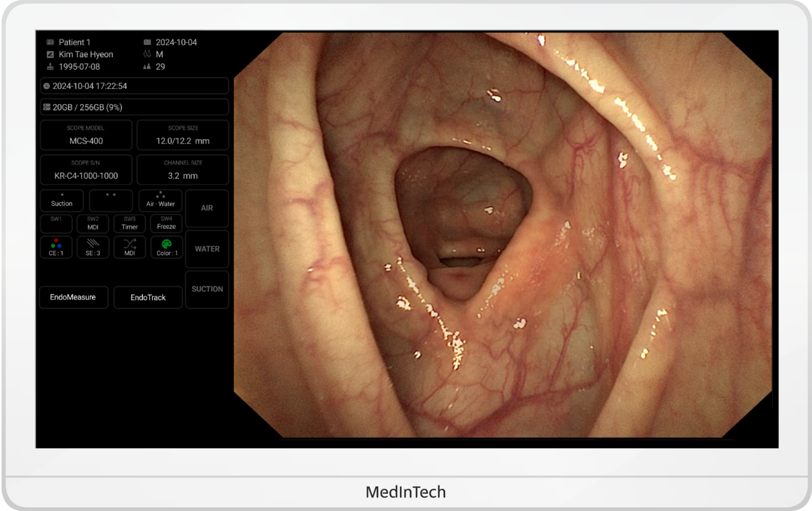Click the calendar icon by exam date
The height and width of the screenshot is (511, 812).
(x=147, y=43)
